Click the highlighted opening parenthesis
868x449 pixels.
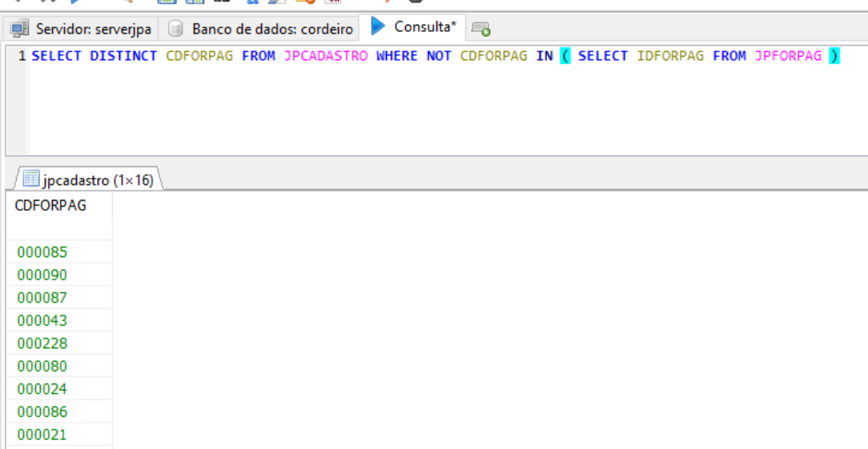pos(565,56)
